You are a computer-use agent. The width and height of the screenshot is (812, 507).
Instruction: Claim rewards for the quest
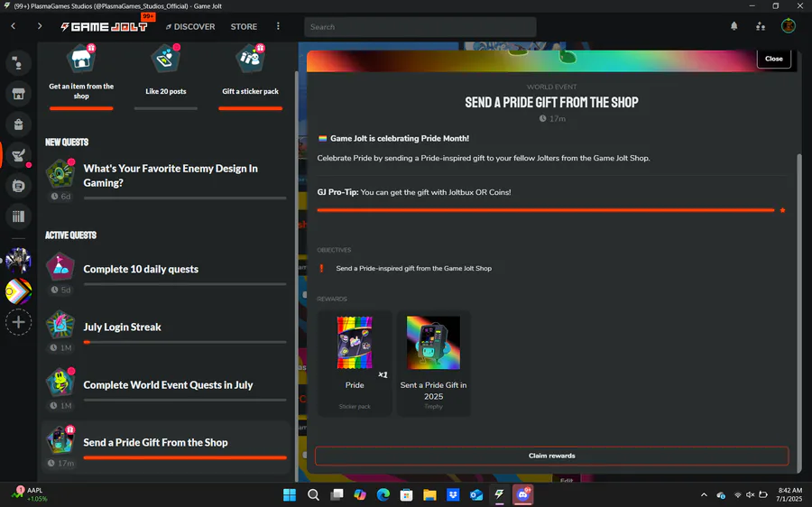(x=551, y=456)
